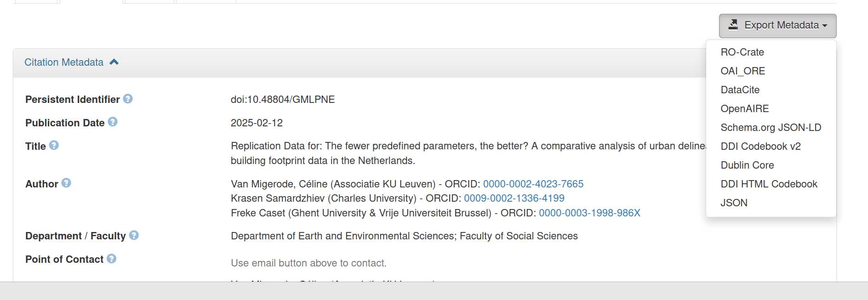The height and width of the screenshot is (300, 868).
Task: Click help icon next to Publication Date
Action: (113, 122)
